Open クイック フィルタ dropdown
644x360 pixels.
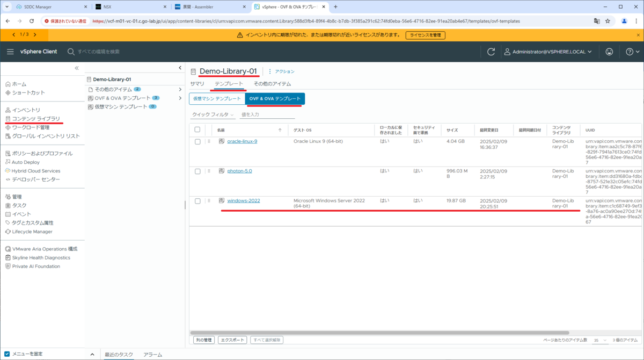(x=213, y=114)
